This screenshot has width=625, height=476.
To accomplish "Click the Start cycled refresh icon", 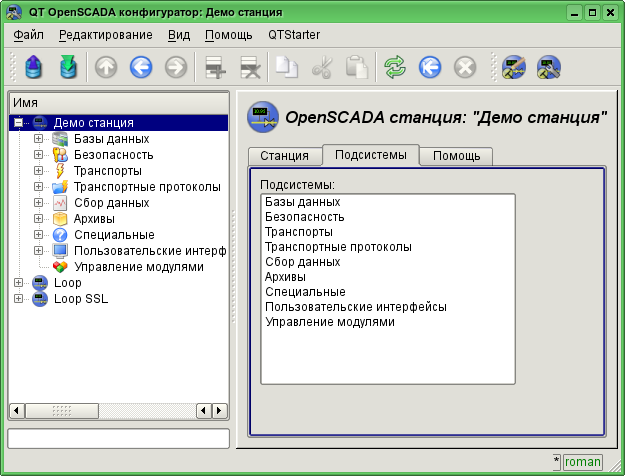I will coord(430,67).
